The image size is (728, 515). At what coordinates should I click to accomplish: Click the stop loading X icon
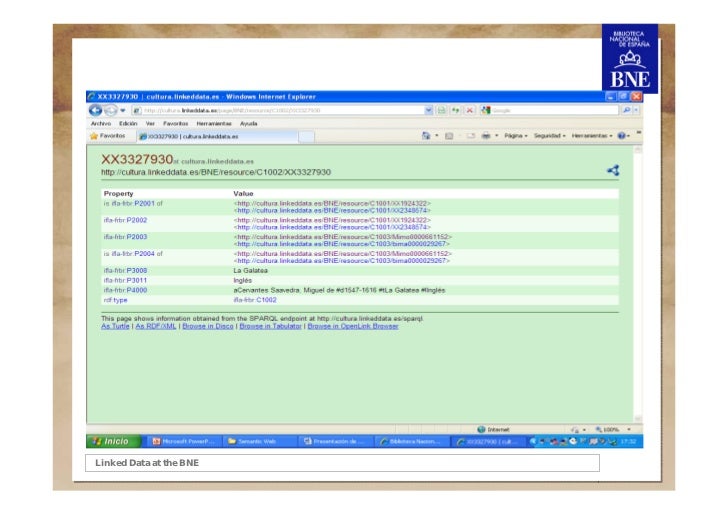pyautogui.click(x=470, y=110)
